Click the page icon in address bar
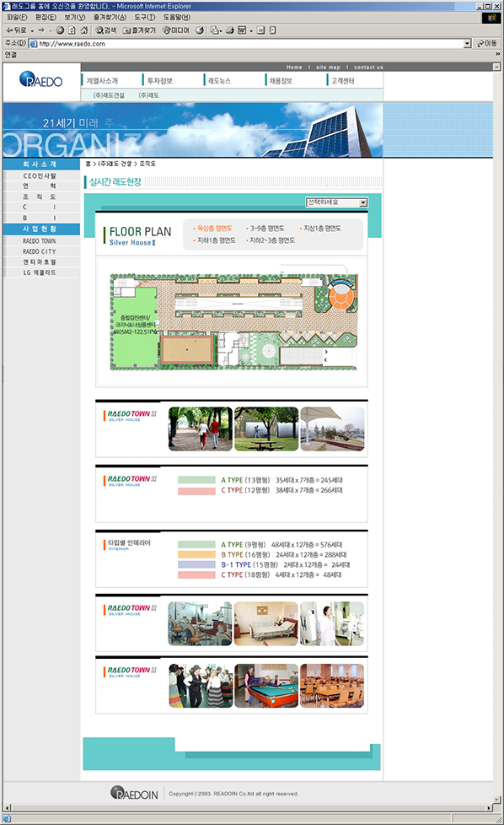 [x=34, y=44]
